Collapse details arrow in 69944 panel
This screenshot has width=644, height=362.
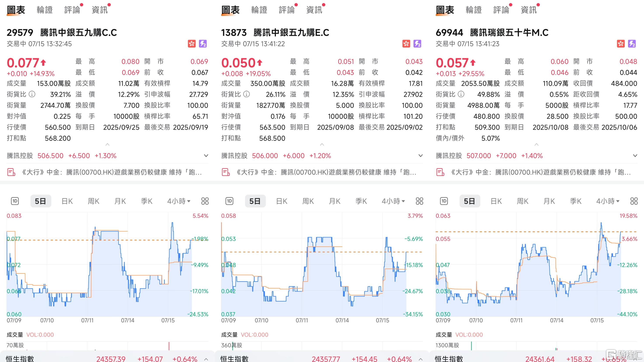coord(537,144)
